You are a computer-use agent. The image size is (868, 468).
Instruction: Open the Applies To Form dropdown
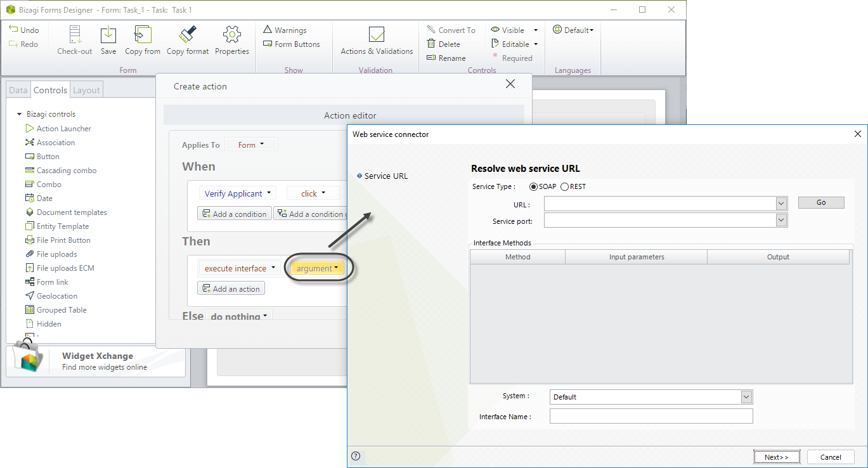pyautogui.click(x=252, y=145)
